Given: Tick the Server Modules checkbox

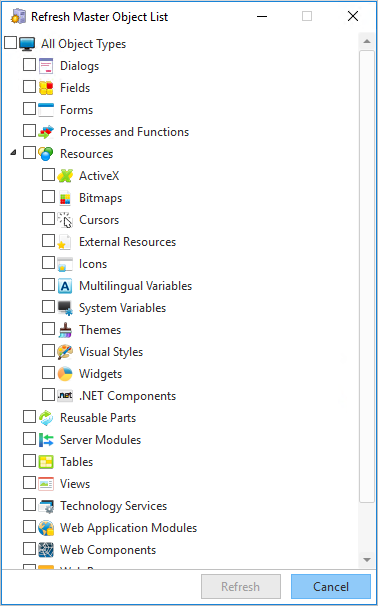Looking at the screenshot, I should coord(29,439).
